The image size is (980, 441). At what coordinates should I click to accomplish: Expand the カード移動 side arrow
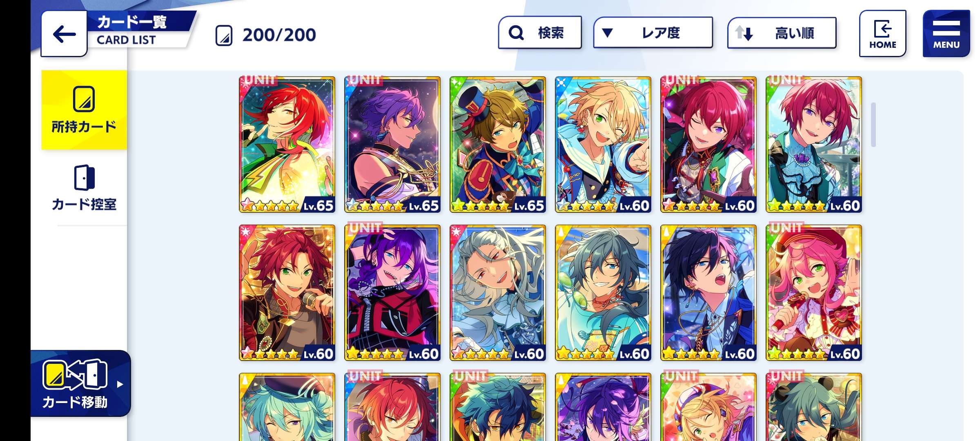click(x=120, y=384)
